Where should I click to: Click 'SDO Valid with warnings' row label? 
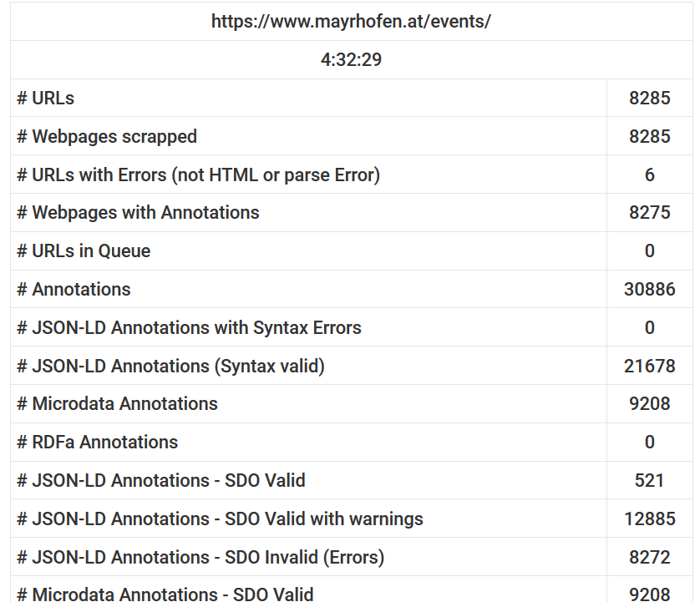click(x=220, y=519)
